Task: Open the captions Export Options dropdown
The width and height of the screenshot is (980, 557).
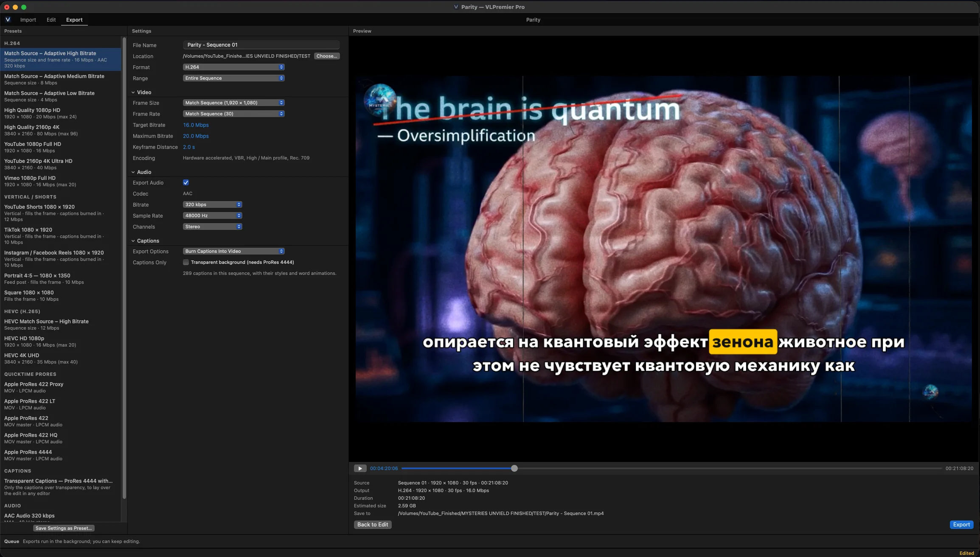Action: pyautogui.click(x=233, y=251)
